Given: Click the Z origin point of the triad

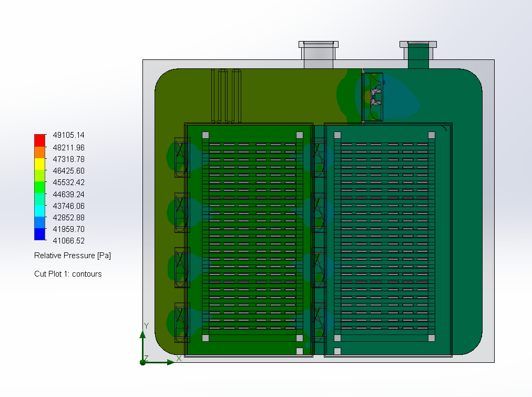Looking at the screenshot, I should pyautogui.click(x=142, y=362).
